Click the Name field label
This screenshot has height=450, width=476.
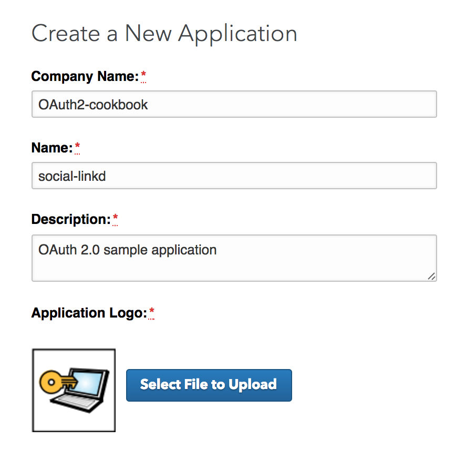coord(52,148)
